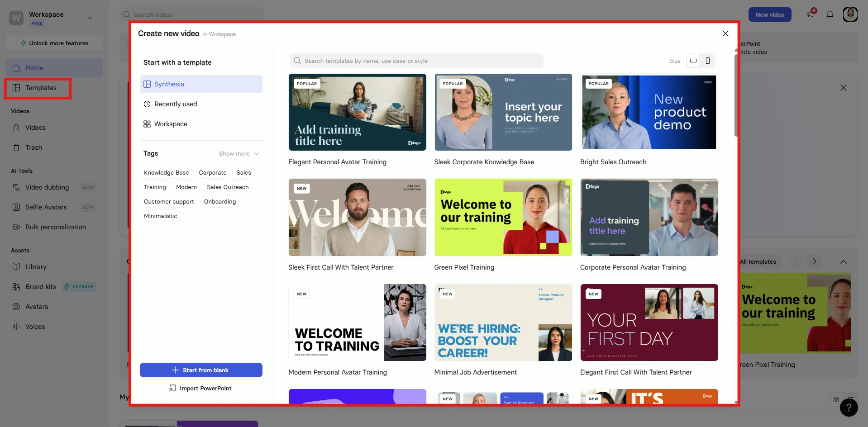Open the Synthesia template category
Screen dimensions: 868x427
(201, 84)
